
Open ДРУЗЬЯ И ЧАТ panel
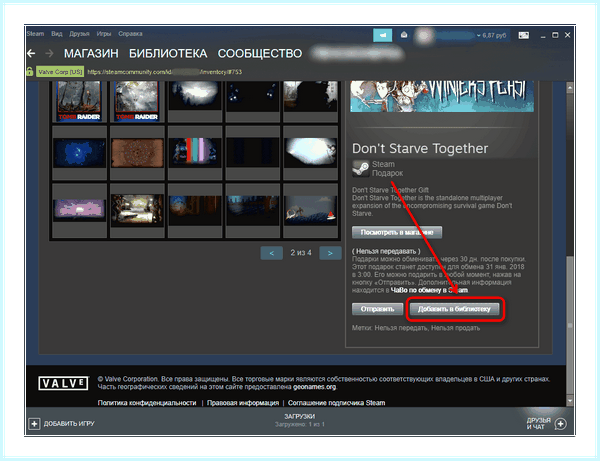tap(539, 424)
